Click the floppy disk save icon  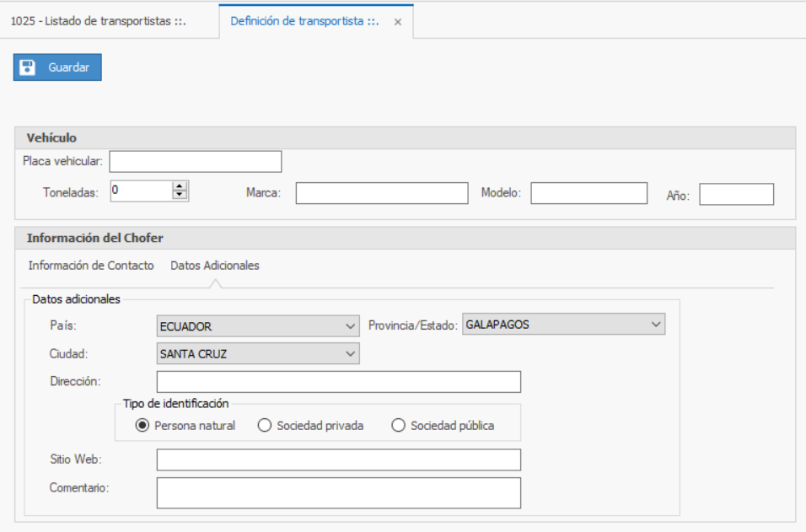(28, 67)
